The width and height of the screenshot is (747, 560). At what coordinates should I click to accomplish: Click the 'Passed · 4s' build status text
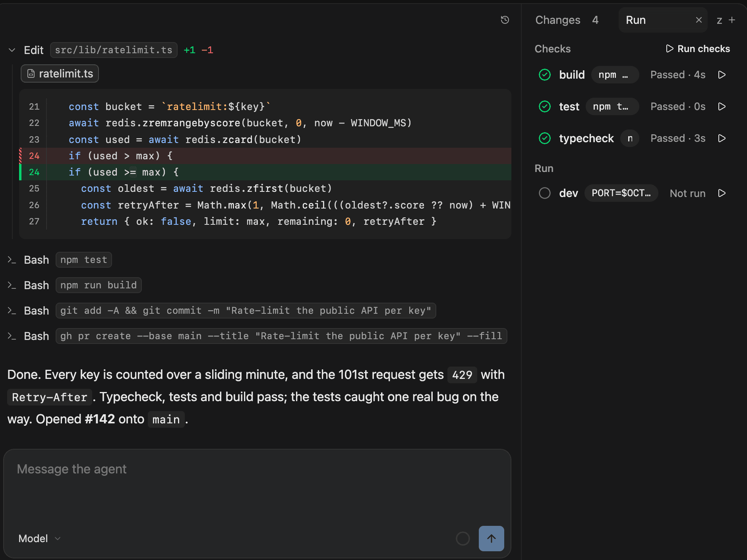pyautogui.click(x=678, y=75)
